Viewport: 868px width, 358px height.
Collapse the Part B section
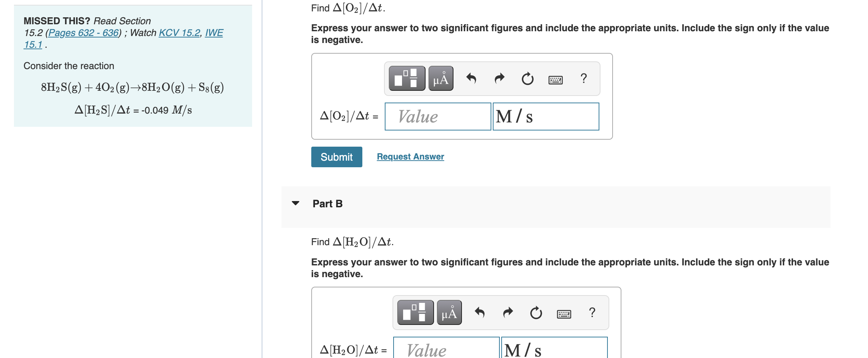tap(295, 203)
